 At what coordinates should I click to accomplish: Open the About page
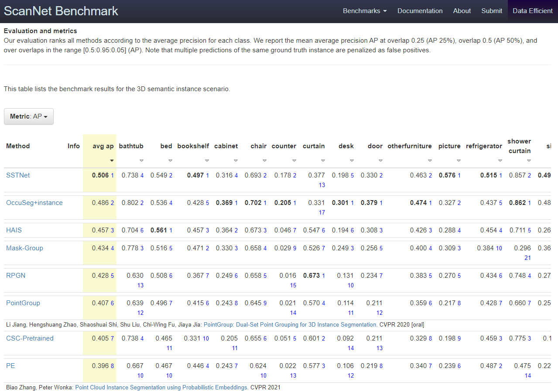click(x=462, y=11)
